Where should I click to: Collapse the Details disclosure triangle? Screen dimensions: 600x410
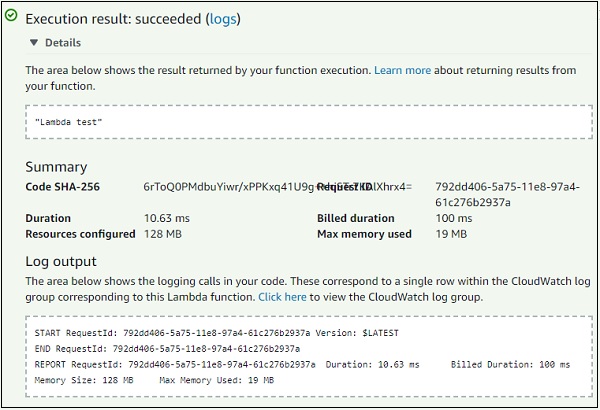[34, 43]
